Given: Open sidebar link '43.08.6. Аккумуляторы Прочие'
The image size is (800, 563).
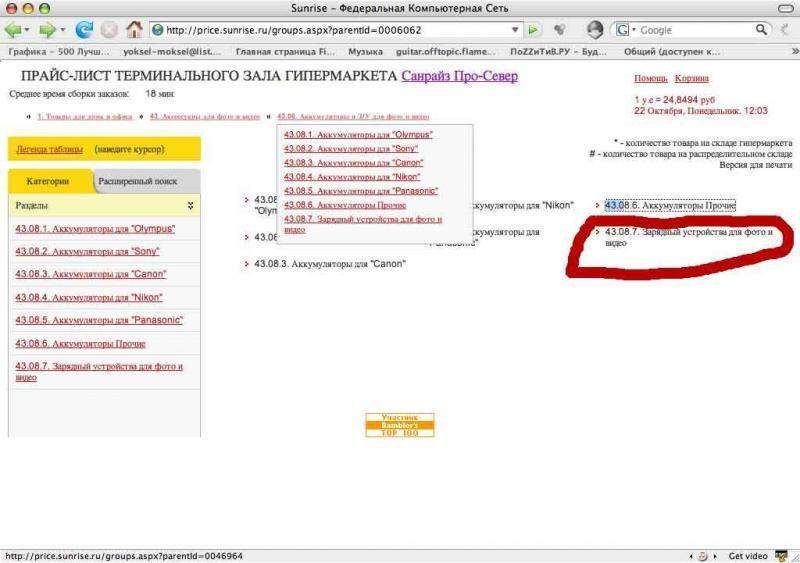Looking at the screenshot, I should [x=81, y=344].
